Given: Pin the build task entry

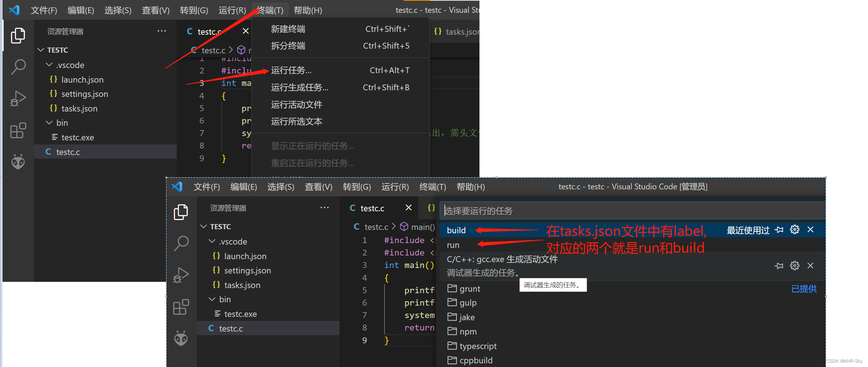Looking at the screenshot, I should pos(779,230).
